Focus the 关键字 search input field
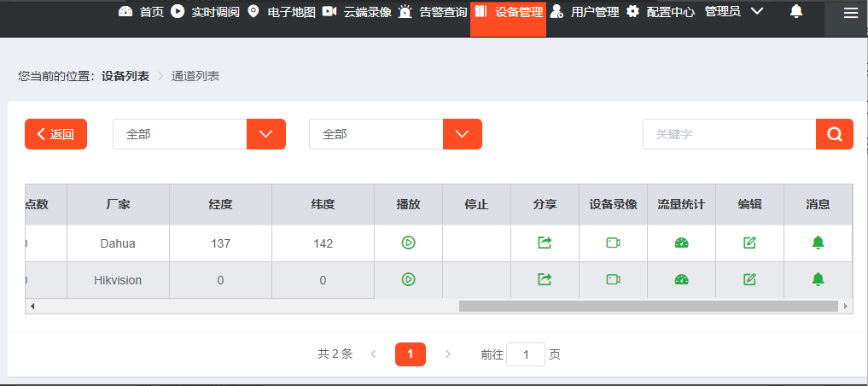The width and height of the screenshot is (868, 386). (729, 134)
